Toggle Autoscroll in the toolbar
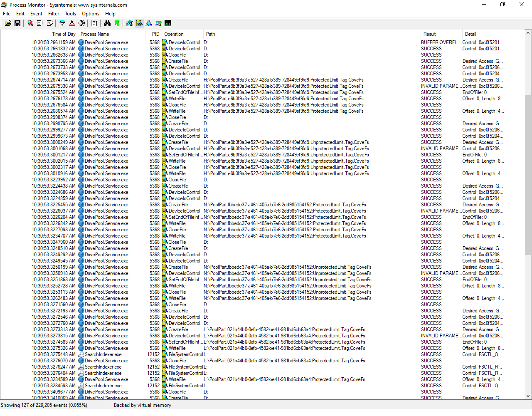 click(x=40, y=23)
